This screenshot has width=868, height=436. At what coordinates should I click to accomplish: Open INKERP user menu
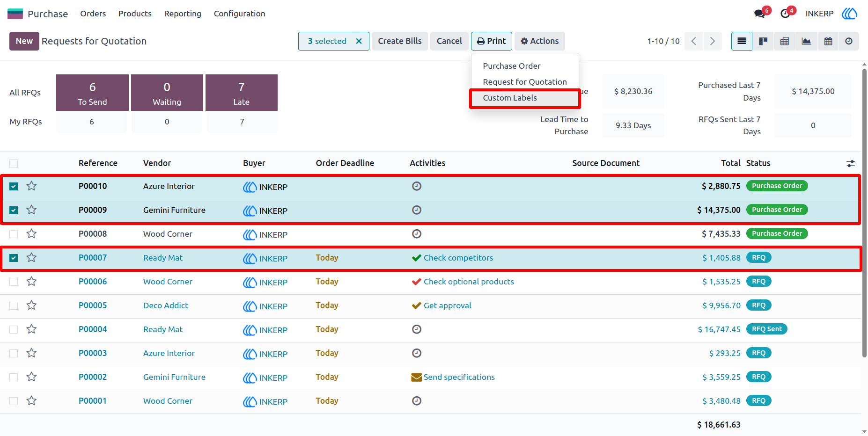[831, 14]
